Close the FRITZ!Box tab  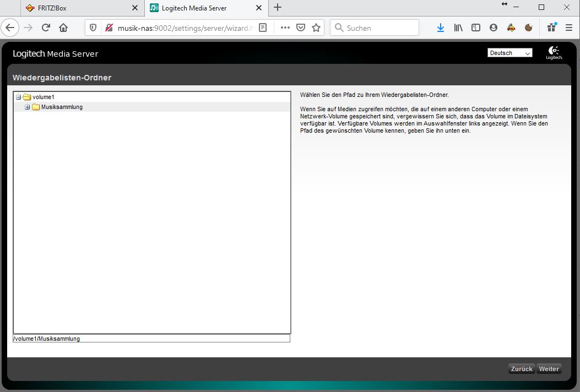(x=135, y=8)
